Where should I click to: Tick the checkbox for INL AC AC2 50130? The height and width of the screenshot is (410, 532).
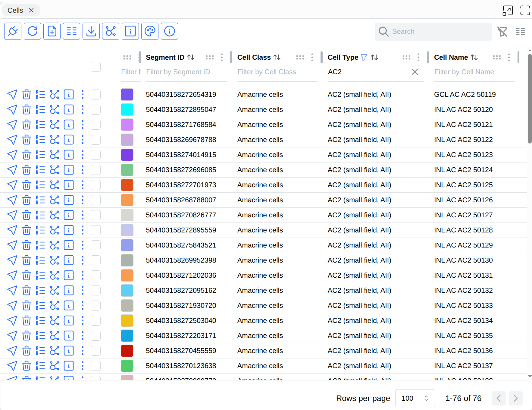click(95, 260)
